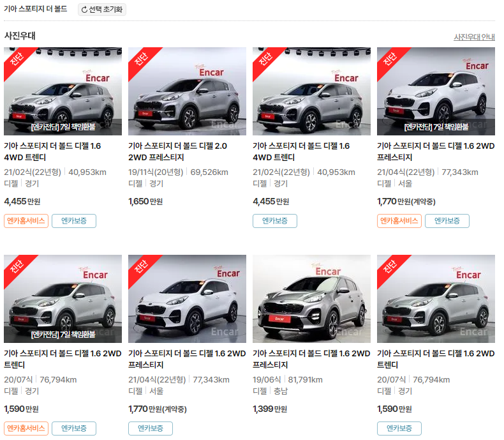Click 엔카홈서비스 badge under the 1,590만원 listing
Viewport: 504px width, 440px height.
point(26,429)
